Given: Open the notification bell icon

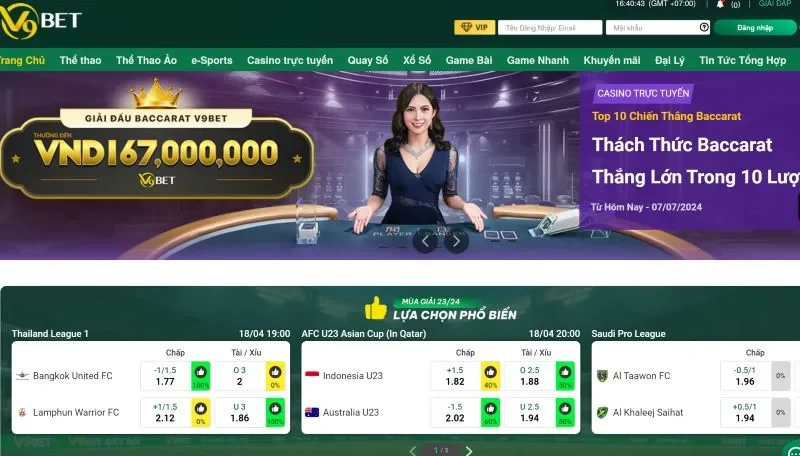Looking at the screenshot, I should click(x=720, y=4).
